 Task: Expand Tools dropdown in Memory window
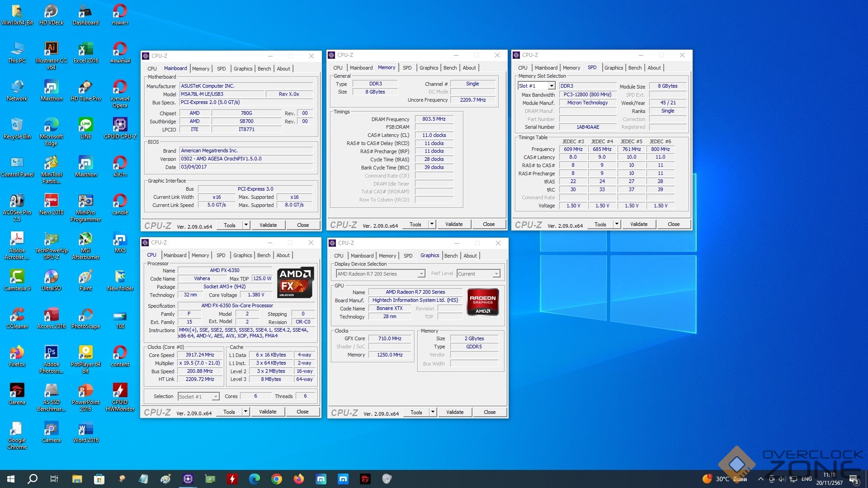432,224
